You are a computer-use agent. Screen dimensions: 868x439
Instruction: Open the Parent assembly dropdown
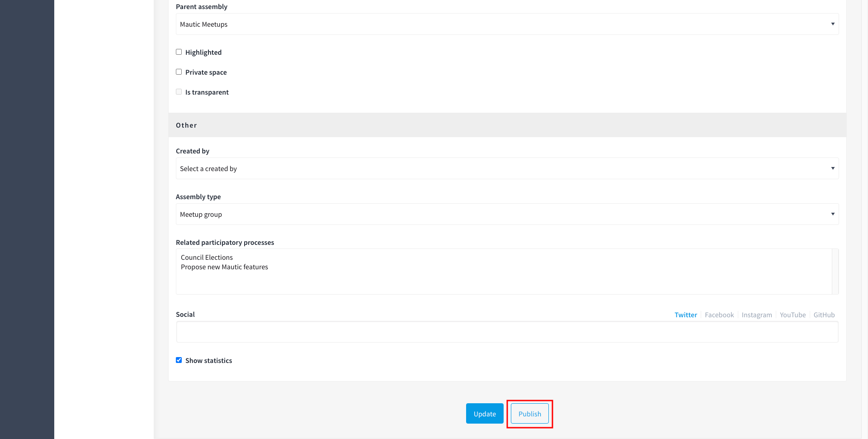(506, 24)
